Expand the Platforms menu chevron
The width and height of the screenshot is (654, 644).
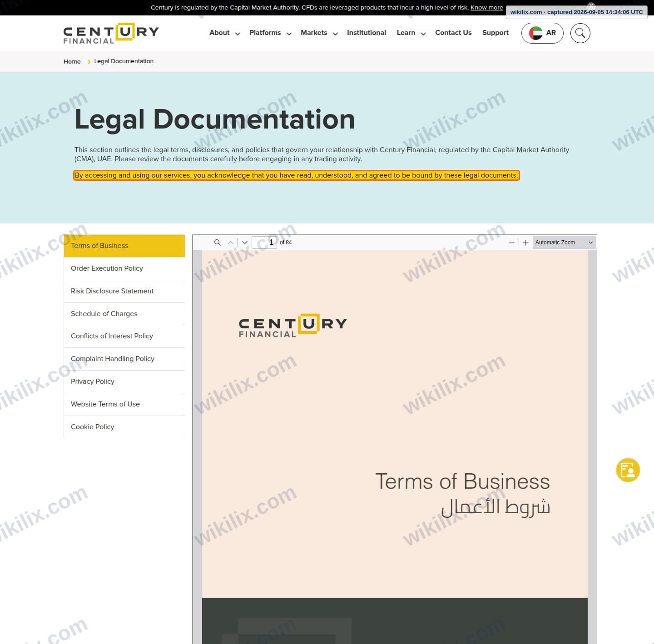click(289, 34)
